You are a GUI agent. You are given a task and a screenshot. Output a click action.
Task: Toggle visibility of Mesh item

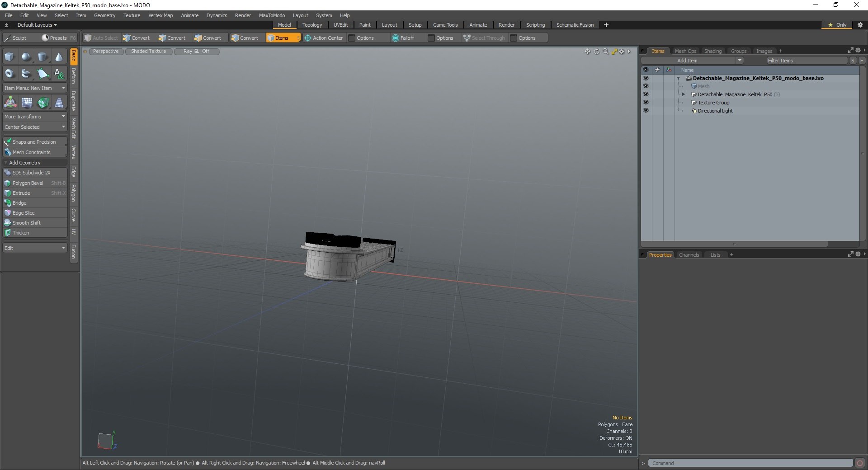tap(646, 86)
